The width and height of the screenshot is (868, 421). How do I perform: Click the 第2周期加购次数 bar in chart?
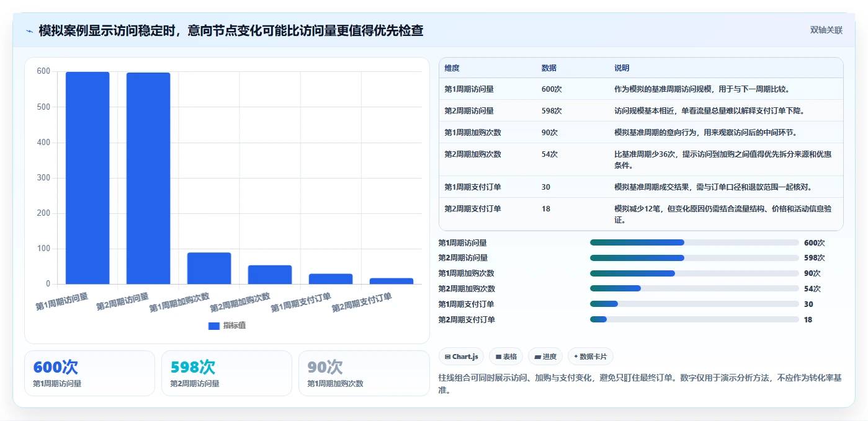point(270,275)
